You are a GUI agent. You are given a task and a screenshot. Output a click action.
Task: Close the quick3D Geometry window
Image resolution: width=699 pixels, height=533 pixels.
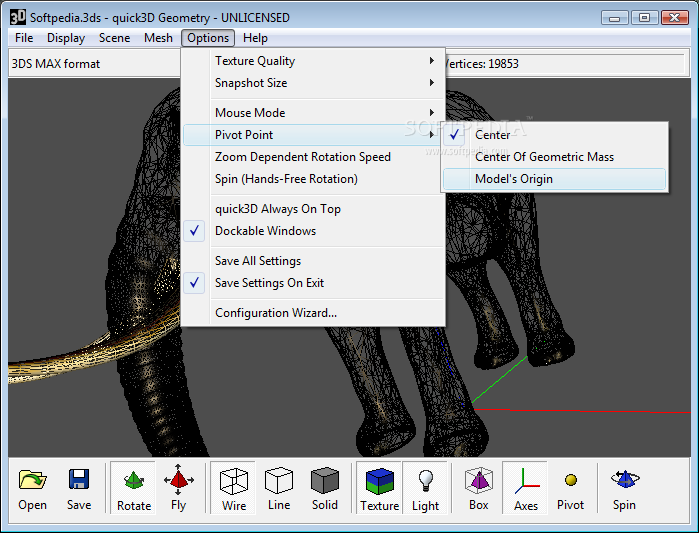point(675,18)
